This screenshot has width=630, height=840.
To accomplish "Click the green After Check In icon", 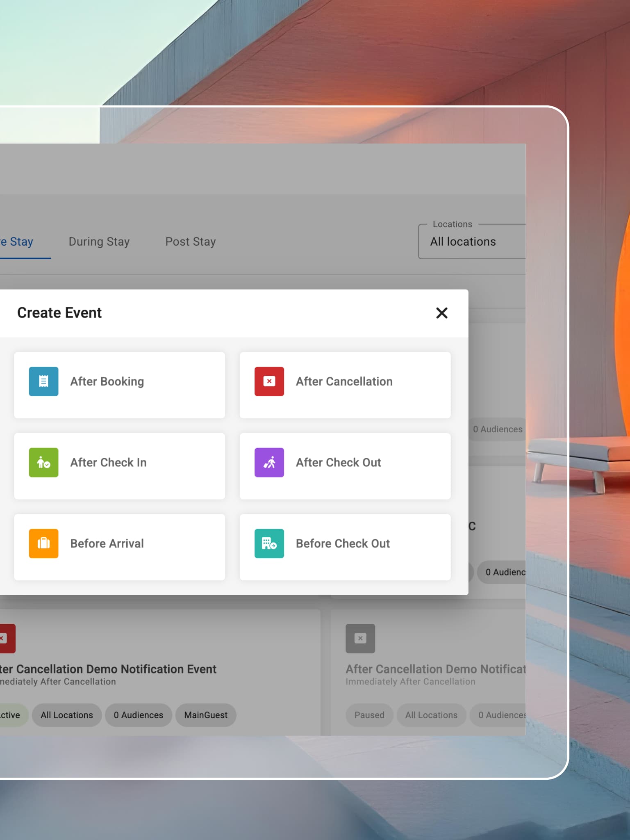I will click(x=43, y=462).
